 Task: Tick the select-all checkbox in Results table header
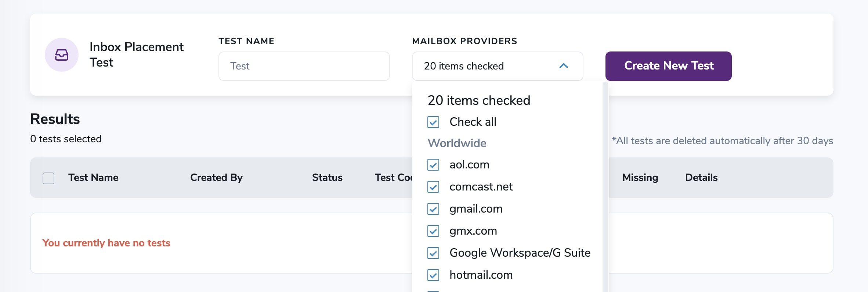click(48, 178)
